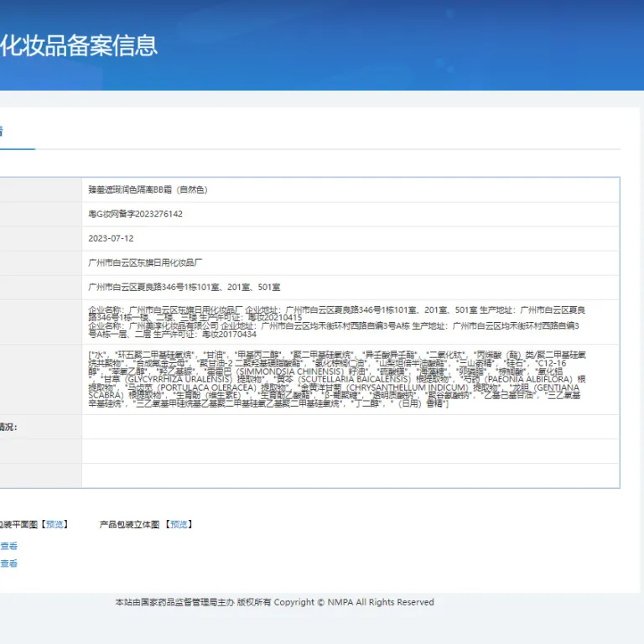
Task: Click the upper 查看 link
Action: (x=8, y=546)
